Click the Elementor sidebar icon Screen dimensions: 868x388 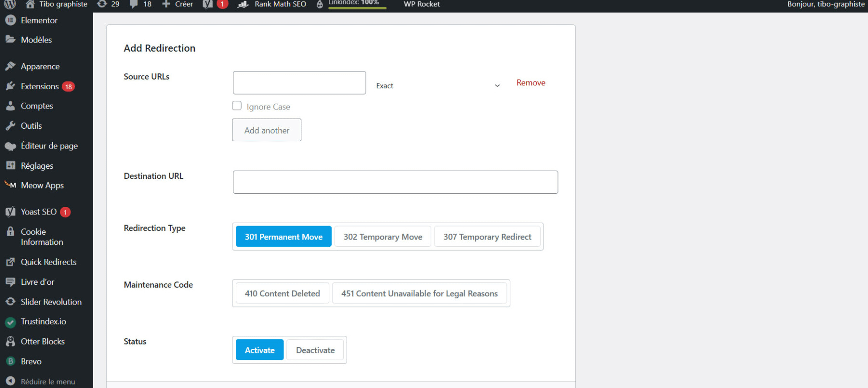[11, 20]
